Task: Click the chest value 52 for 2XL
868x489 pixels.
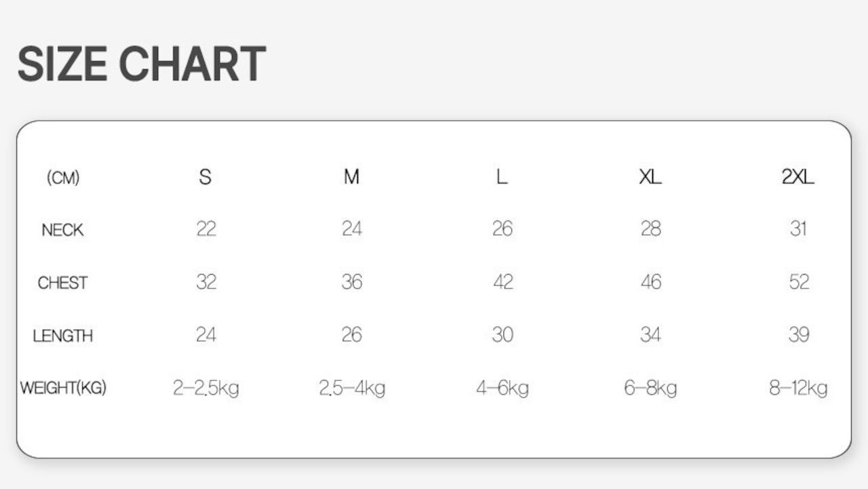Action: 799,282
